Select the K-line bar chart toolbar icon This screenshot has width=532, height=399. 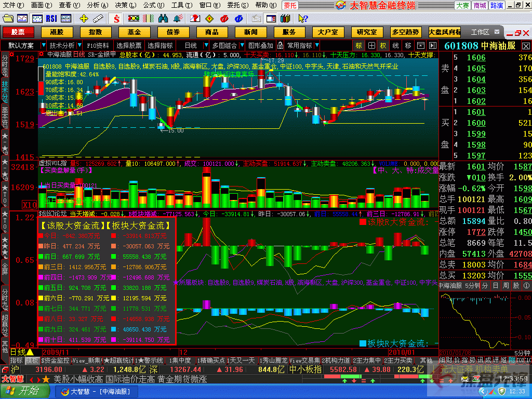point(37,18)
